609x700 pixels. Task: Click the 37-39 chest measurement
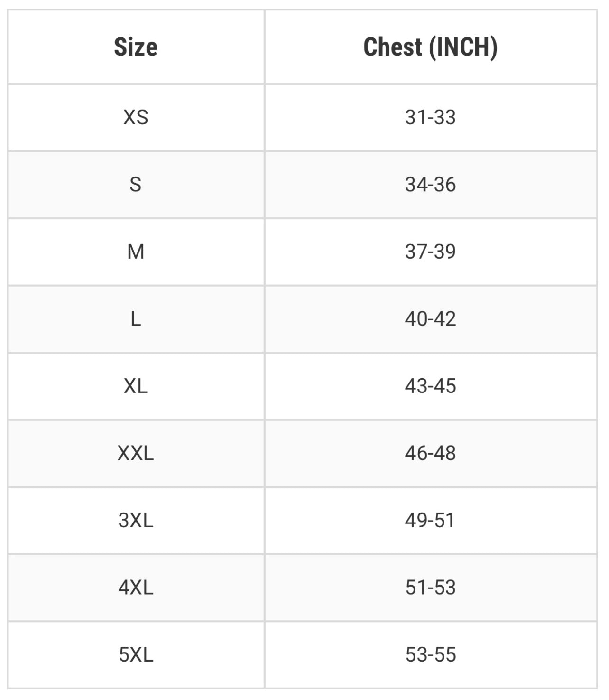coord(430,252)
